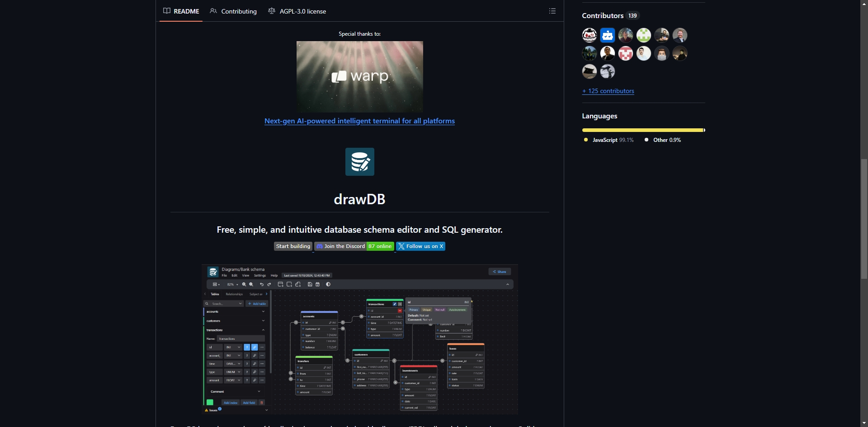Click the Join the Discord badge
This screenshot has width=868, height=427.
354,246
